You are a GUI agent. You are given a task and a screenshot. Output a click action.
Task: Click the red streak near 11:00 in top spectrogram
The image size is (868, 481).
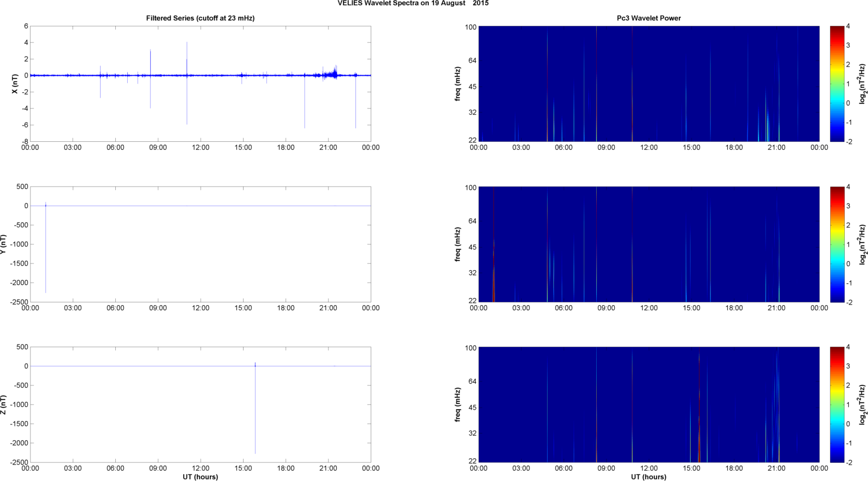click(x=632, y=85)
